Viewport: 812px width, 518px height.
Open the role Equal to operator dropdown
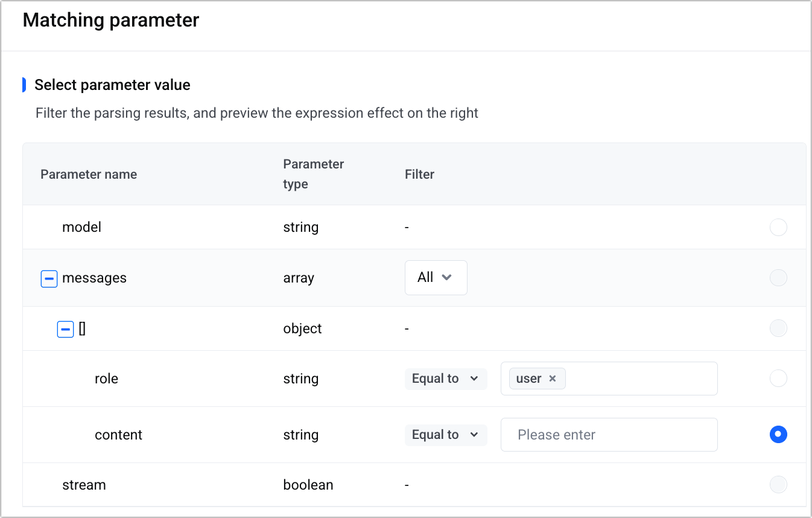[x=445, y=379]
